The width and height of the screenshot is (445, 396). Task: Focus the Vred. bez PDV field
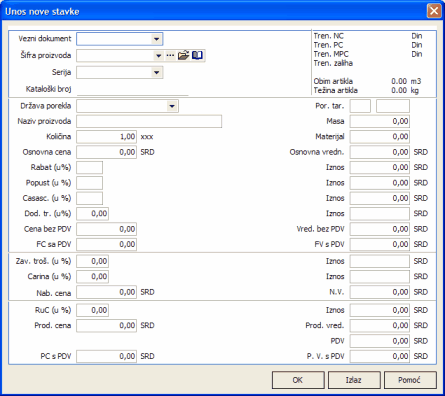click(380, 229)
